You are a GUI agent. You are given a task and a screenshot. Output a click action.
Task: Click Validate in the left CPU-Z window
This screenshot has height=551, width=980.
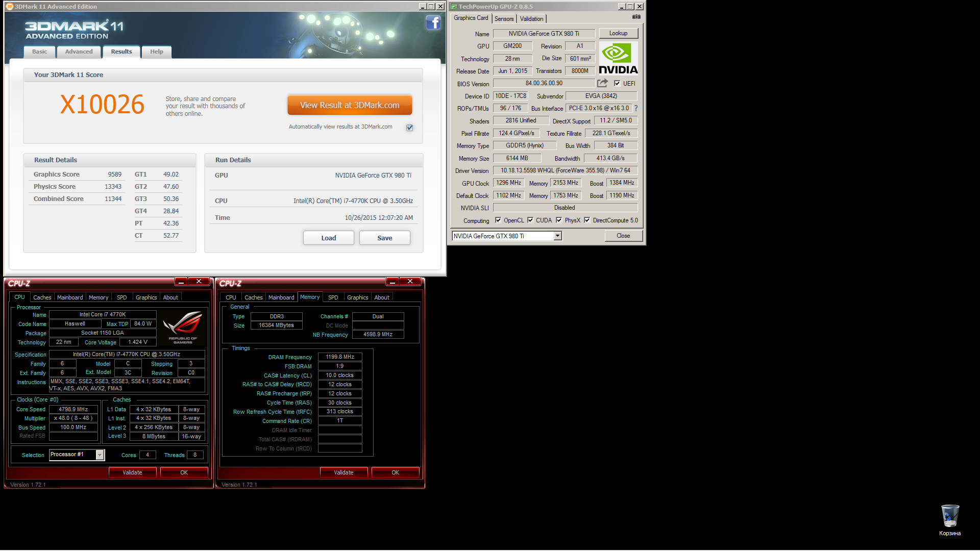point(132,472)
